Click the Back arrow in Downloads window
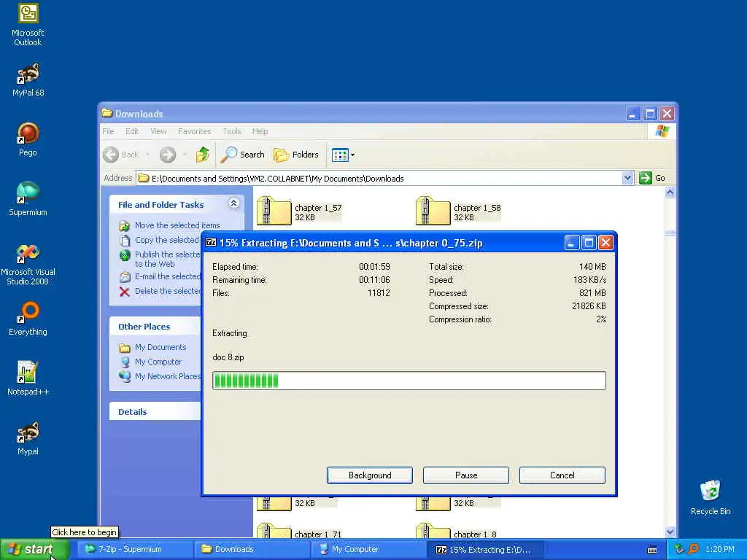 pyautogui.click(x=120, y=155)
